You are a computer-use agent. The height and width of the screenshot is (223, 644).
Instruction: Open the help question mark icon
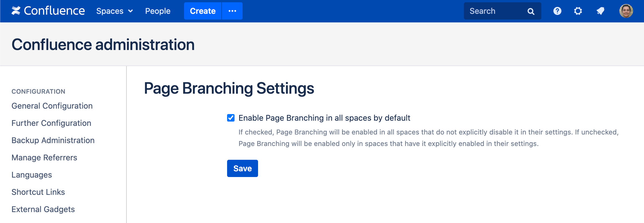557,11
